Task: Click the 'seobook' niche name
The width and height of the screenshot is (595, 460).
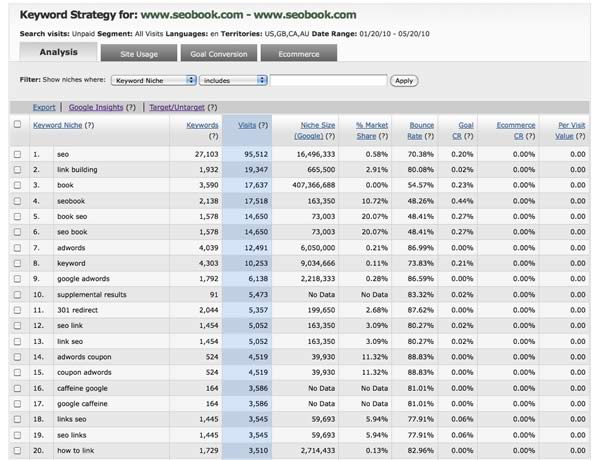Action: 71,201
